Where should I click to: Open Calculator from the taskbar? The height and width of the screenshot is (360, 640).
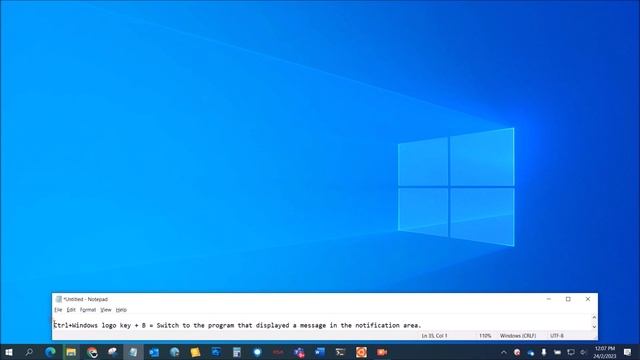click(237, 352)
